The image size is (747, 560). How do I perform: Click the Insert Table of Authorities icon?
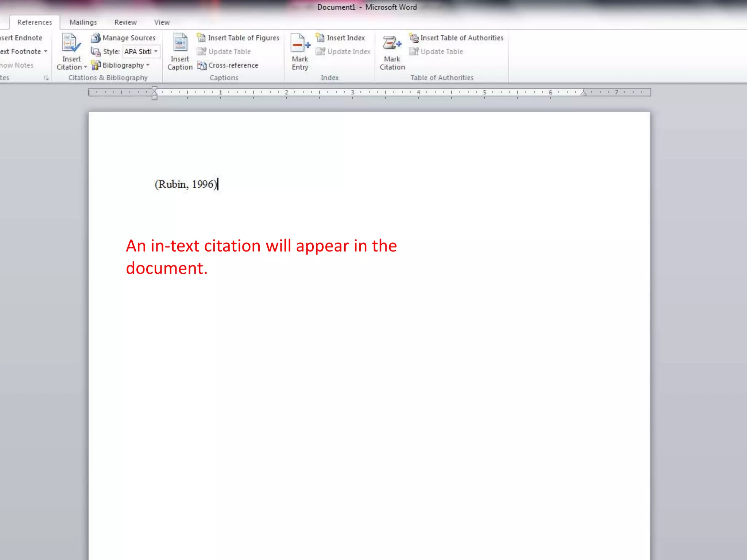coord(414,38)
